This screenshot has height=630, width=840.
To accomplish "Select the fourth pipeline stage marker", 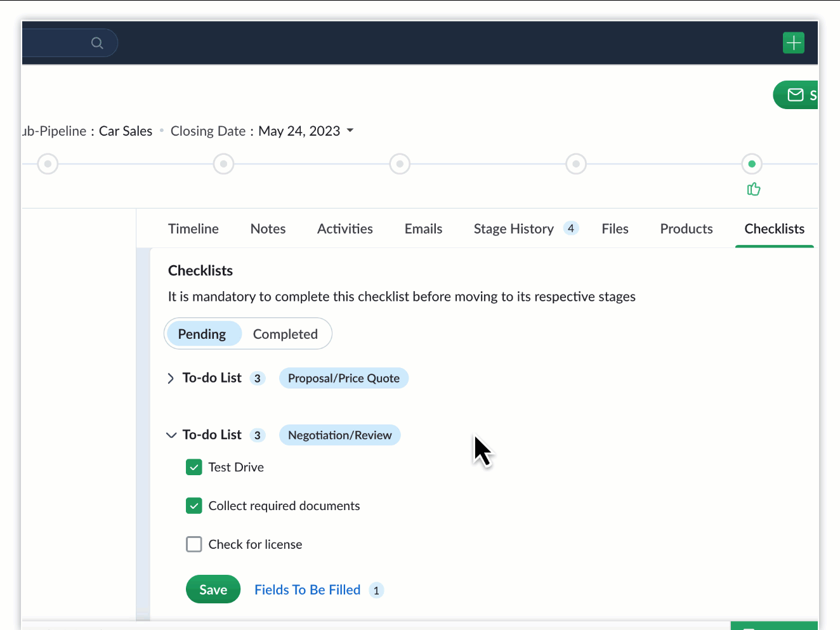I will (576, 164).
